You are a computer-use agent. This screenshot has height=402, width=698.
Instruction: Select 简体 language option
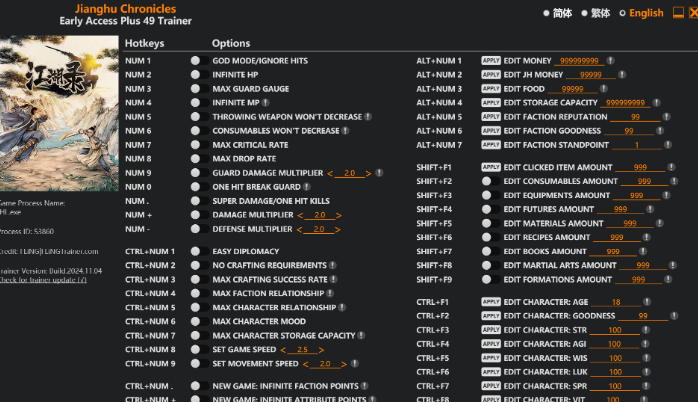coord(557,13)
